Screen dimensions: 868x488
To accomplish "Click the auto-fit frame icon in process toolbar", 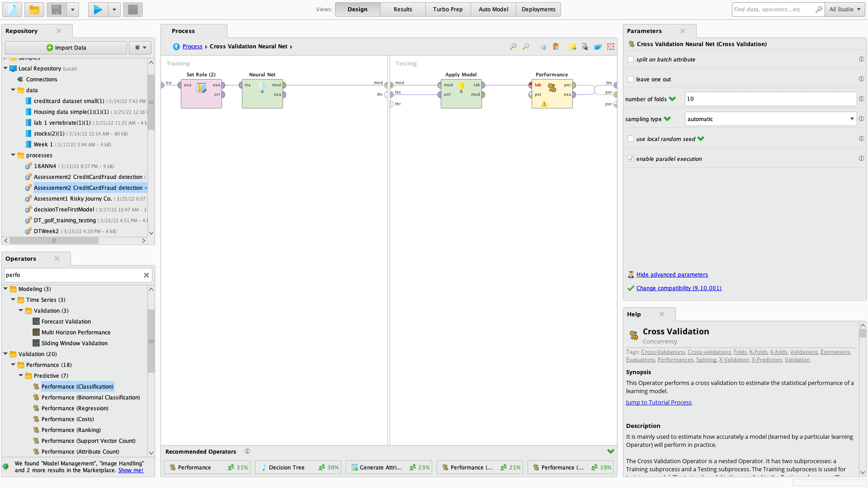I will (x=611, y=47).
